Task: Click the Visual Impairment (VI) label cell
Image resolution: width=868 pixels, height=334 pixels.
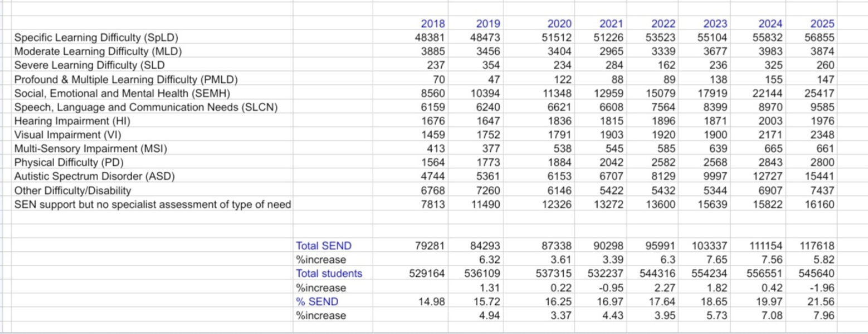Action: [x=67, y=135]
